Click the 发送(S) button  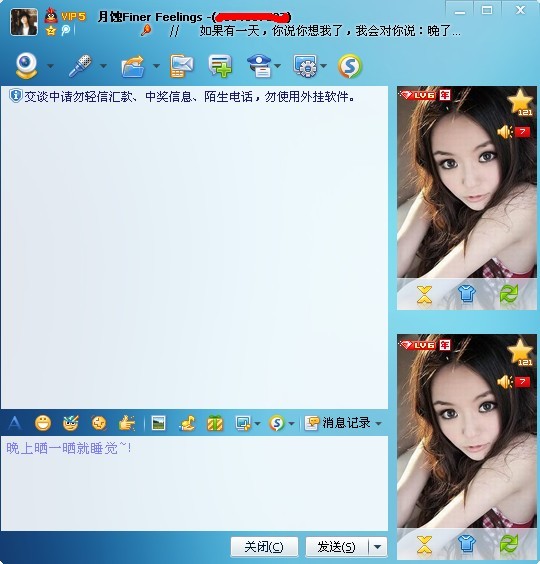pos(337,547)
